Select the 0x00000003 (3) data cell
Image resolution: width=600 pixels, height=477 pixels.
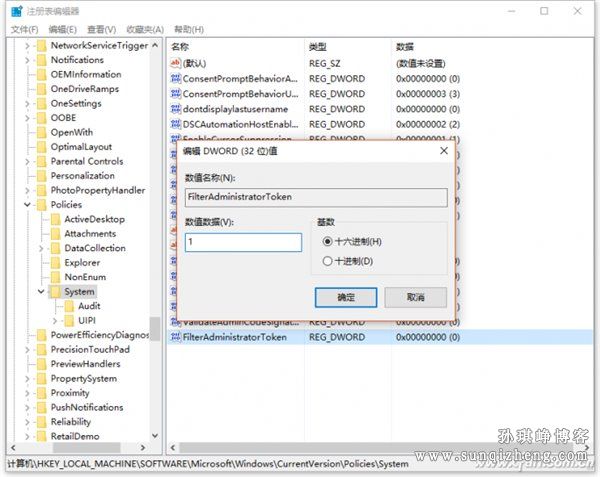tap(428, 94)
